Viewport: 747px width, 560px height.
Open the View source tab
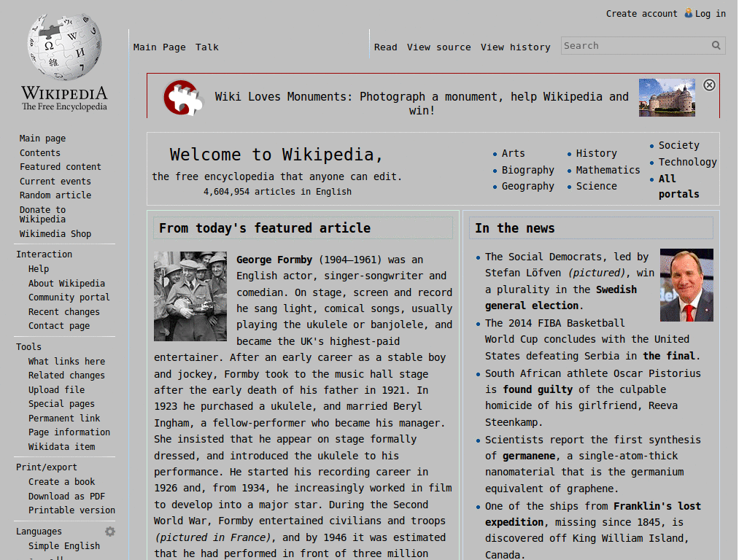tap(438, 47)
